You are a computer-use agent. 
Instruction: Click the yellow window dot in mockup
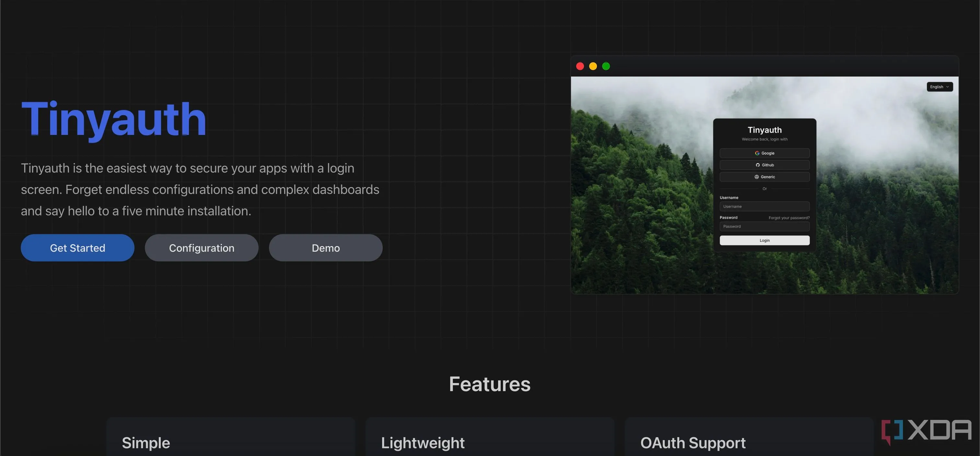pos(593,66)
